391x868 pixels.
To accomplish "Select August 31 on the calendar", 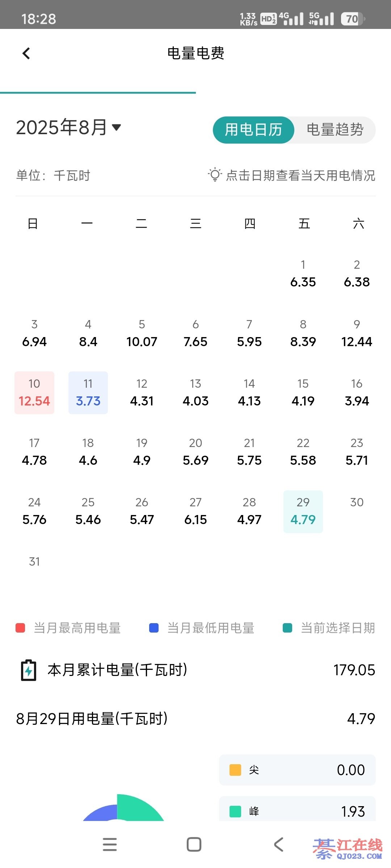I will (x=34, y=562).
